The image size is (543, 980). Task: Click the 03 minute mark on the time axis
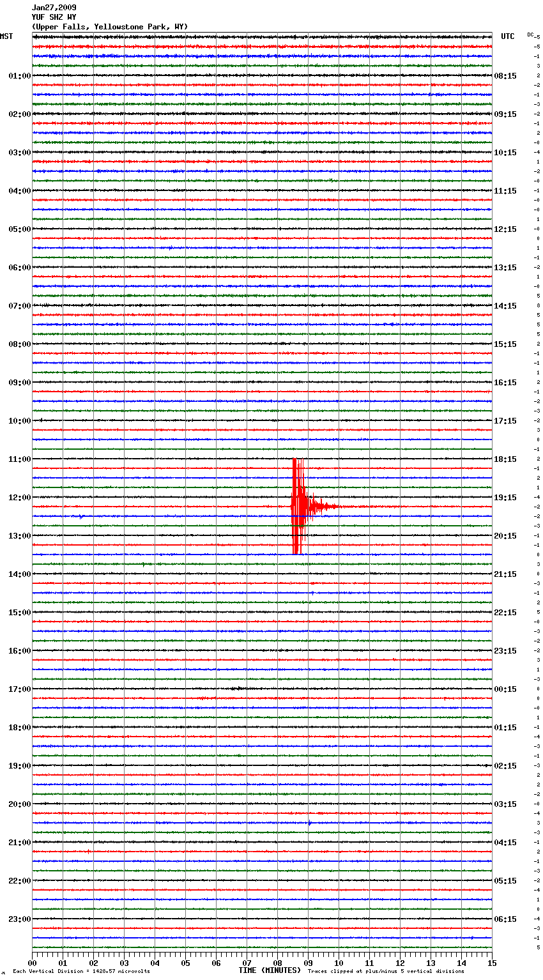pyautogui.click(x=124, y=963)
